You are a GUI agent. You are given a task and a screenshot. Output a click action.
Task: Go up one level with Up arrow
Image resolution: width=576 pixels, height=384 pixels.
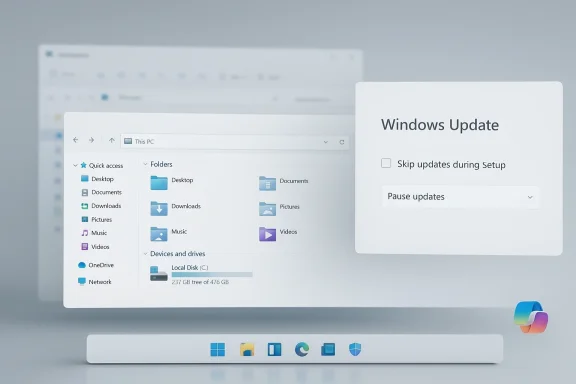(112, 140)
